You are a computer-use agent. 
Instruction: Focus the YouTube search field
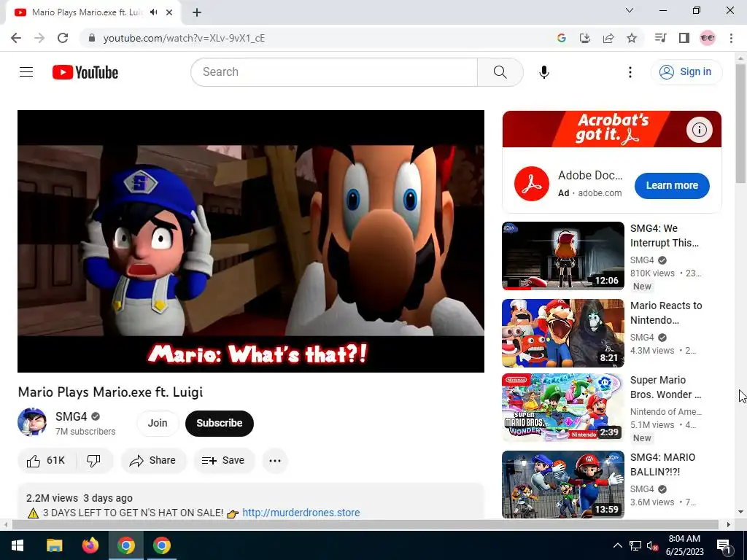pyautogui.click(x=334, y=72)
